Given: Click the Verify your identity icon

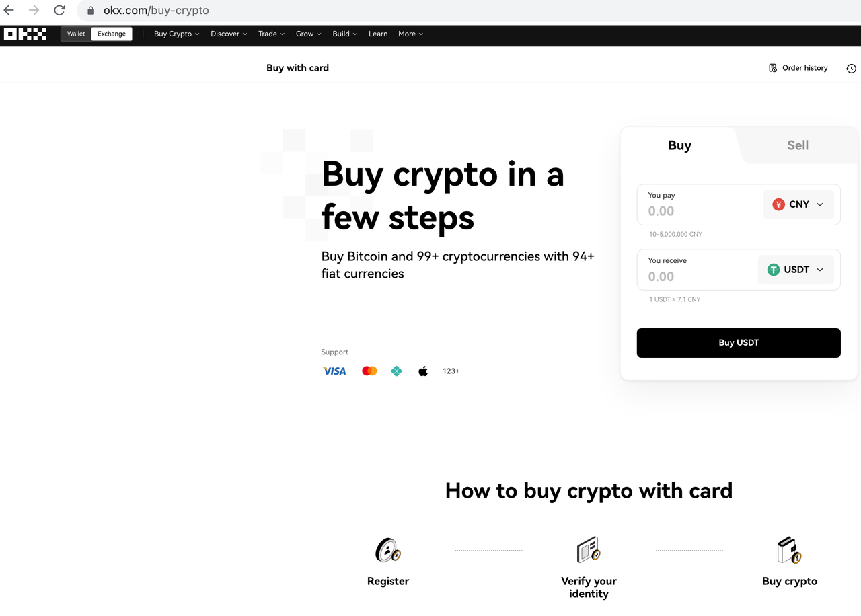Looking at the screenshot, I should (x=589, y=550).
